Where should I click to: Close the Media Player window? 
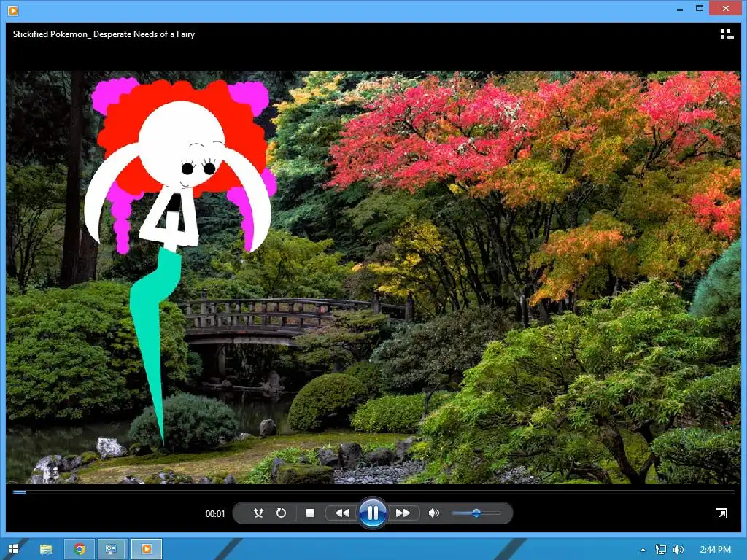pos(726,9)
